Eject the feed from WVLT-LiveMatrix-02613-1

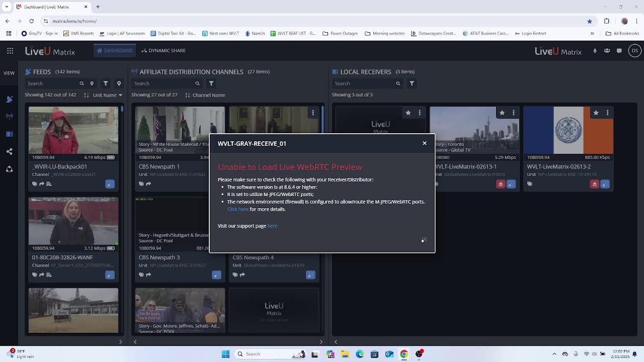click(x=501, y=184)
